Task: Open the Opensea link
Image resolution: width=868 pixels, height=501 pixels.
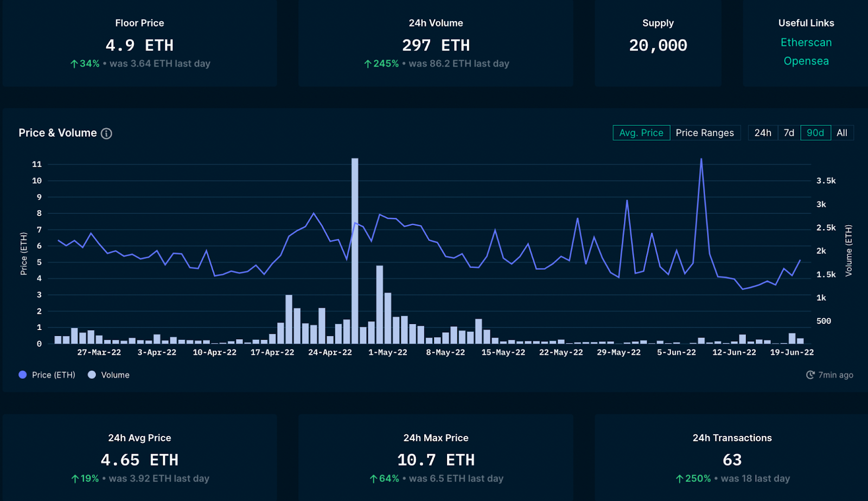Action: [x=806, y=61]
